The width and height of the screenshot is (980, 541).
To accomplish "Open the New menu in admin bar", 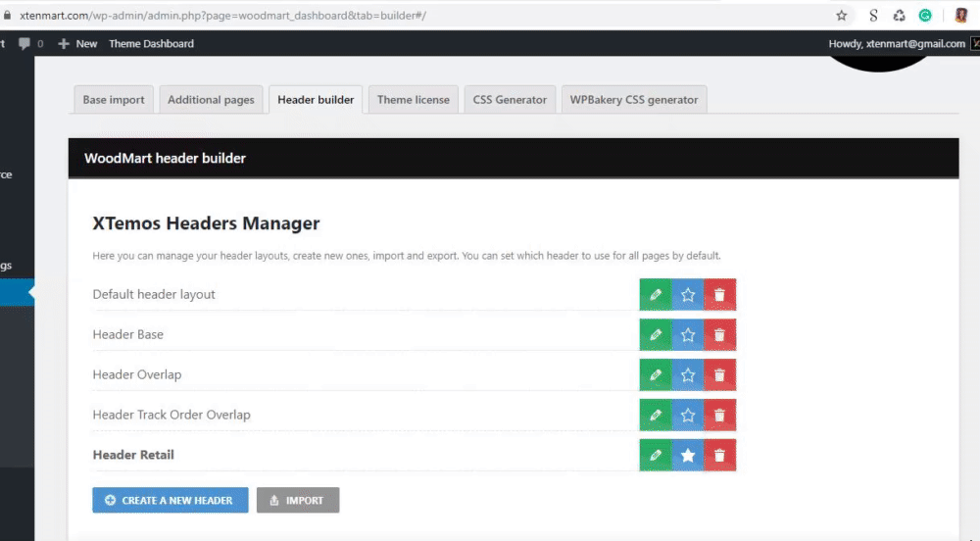I will coord(77,44).
